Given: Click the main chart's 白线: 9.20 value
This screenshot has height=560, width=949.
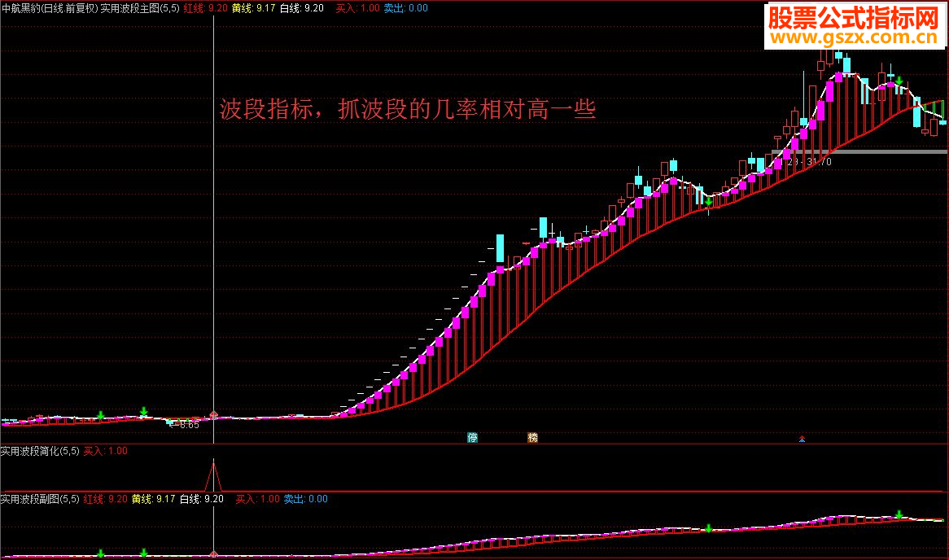Looking at the screenshot, I should [301, 8].
